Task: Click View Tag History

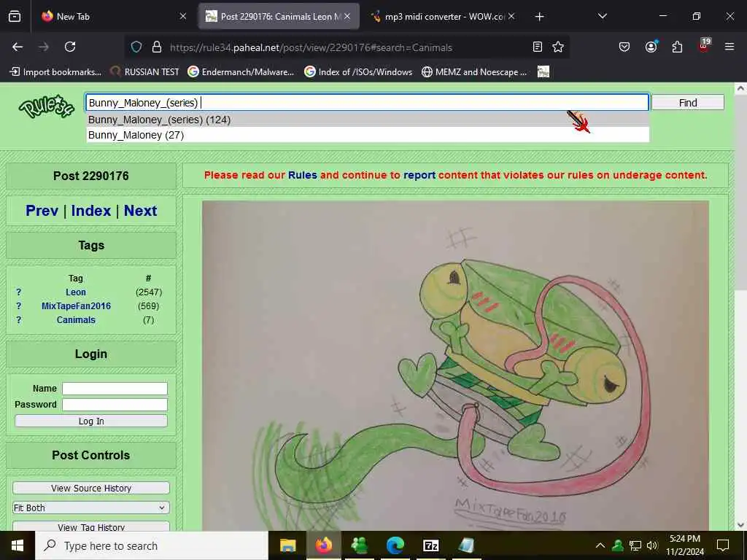Action: coord(91,526)
